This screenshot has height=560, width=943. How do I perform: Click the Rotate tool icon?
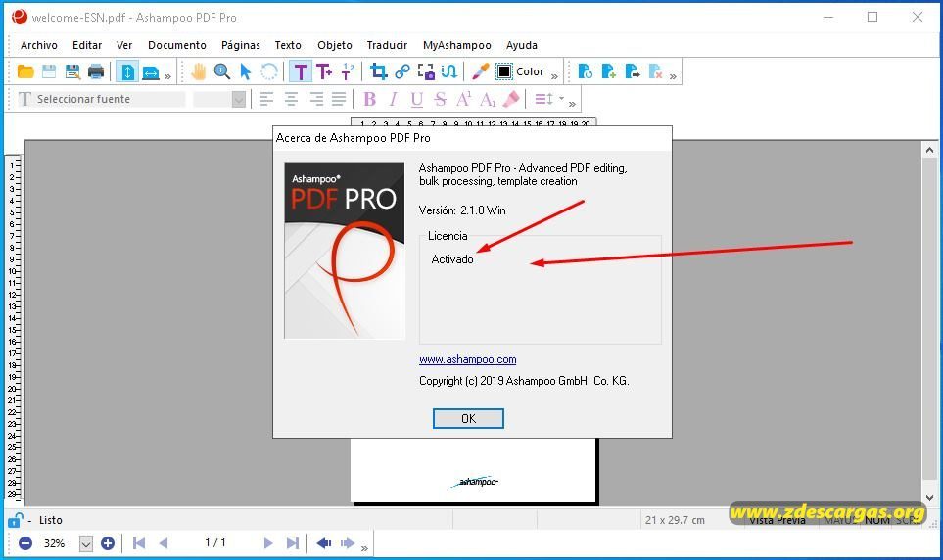tap(269, 71)
